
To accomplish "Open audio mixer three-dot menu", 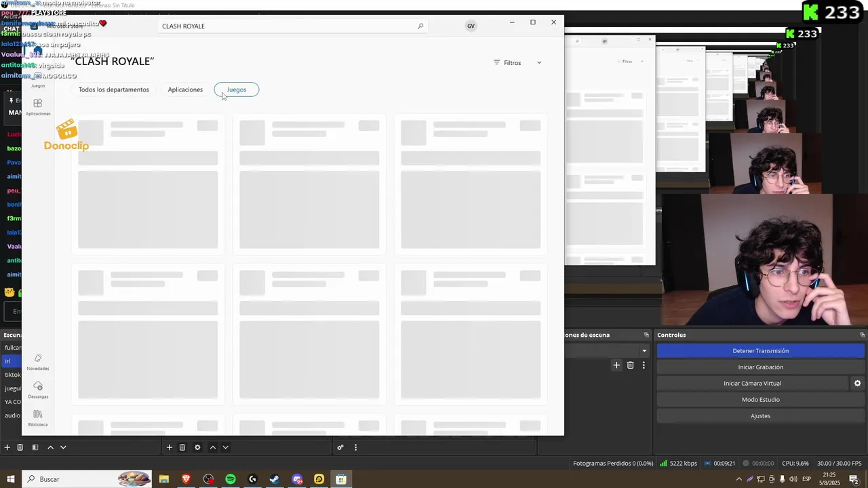I will [x=355, y=447].
